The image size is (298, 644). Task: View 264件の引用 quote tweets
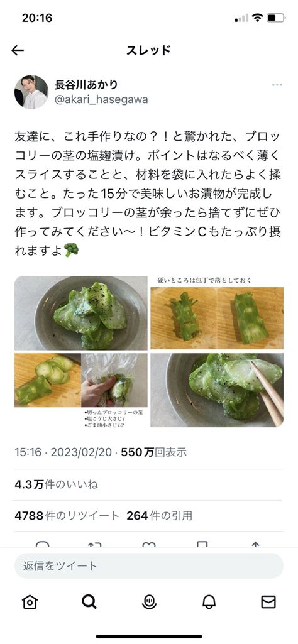160,515
